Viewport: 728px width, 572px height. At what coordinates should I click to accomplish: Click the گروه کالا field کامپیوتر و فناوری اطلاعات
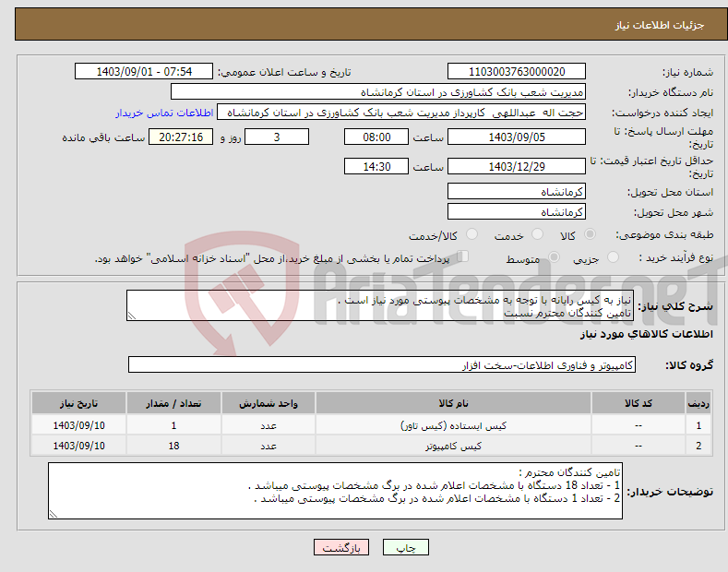coord(382,365)
